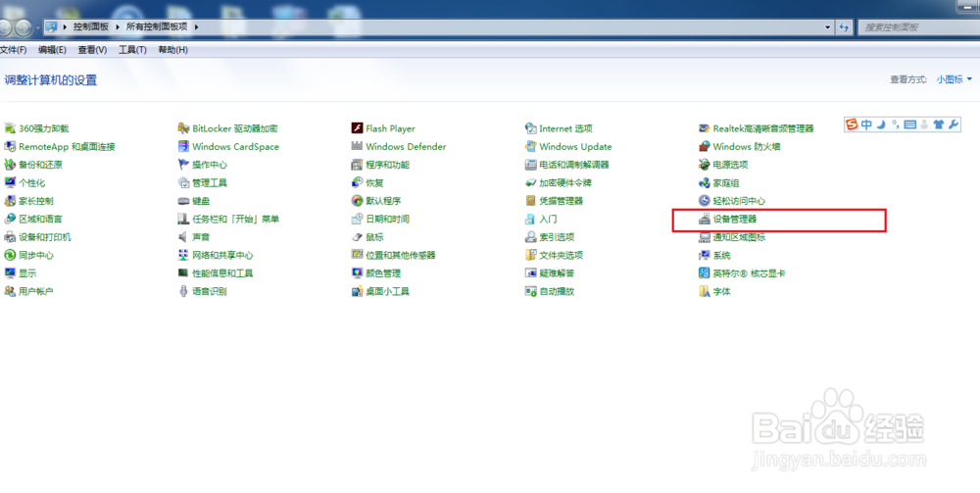Screen dimensions: 980x493
Task: Click the 英特尔® 核芯显卡 icon
Action: 705,273
